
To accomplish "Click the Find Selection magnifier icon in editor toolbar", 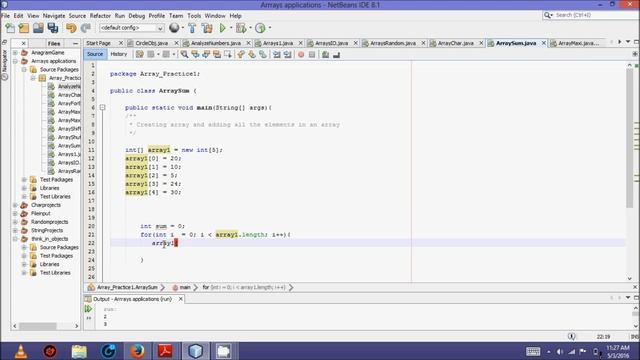I will 184,54.
